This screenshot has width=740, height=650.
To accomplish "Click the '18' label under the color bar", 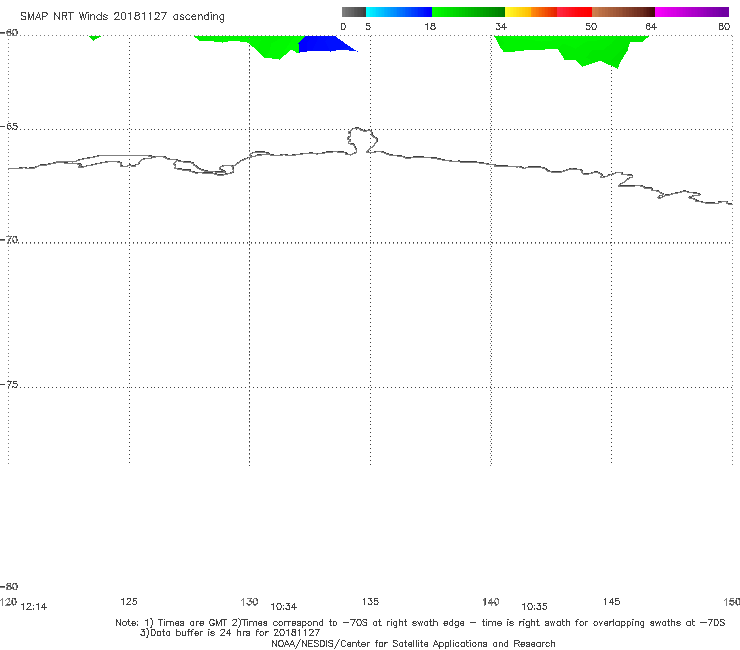I will (430, 26).
